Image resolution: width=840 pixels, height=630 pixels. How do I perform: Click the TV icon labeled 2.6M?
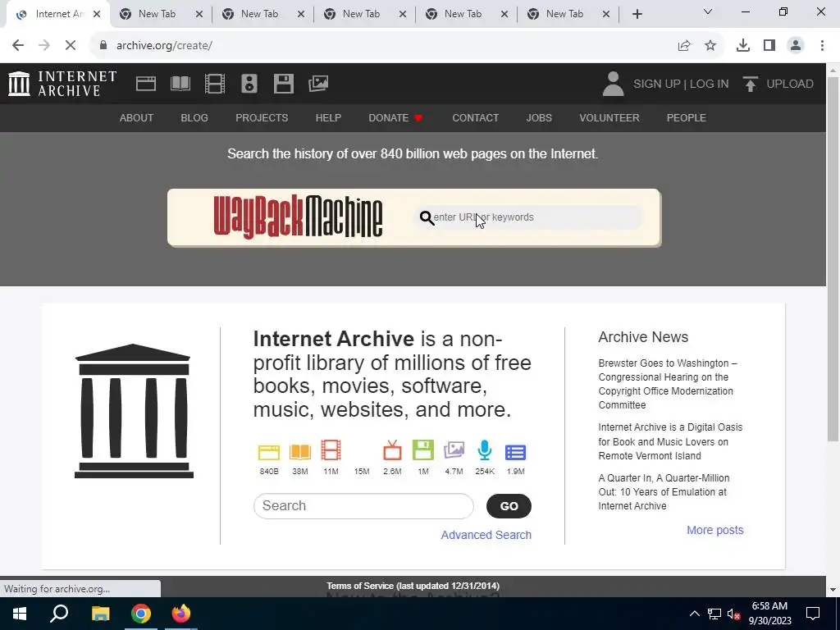click(x=392, y=450)
